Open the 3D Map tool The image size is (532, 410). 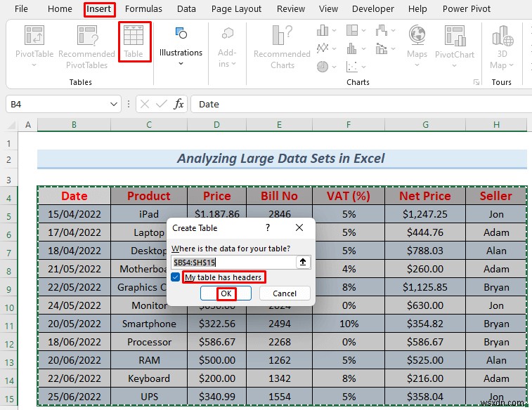pos(502,47)
